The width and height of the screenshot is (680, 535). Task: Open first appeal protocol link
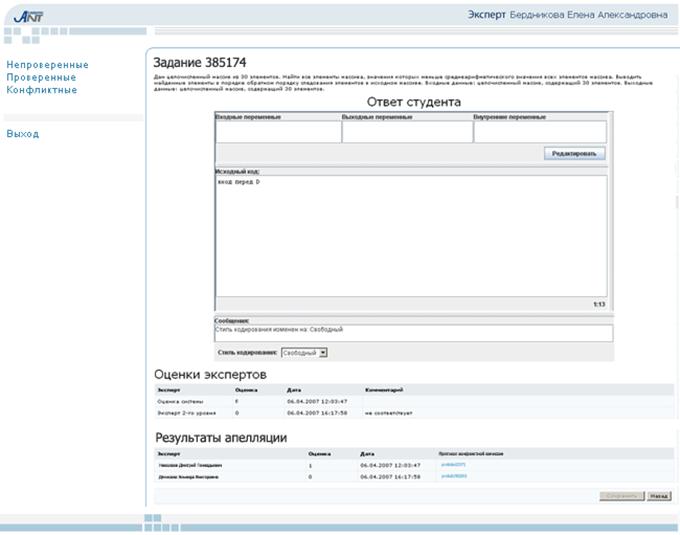point(453,465)
